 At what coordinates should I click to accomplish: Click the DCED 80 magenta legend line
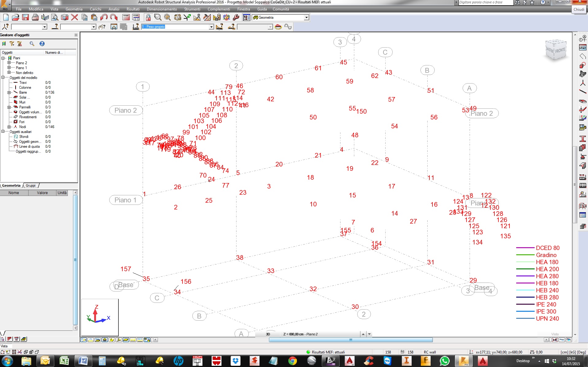point(525,248)
